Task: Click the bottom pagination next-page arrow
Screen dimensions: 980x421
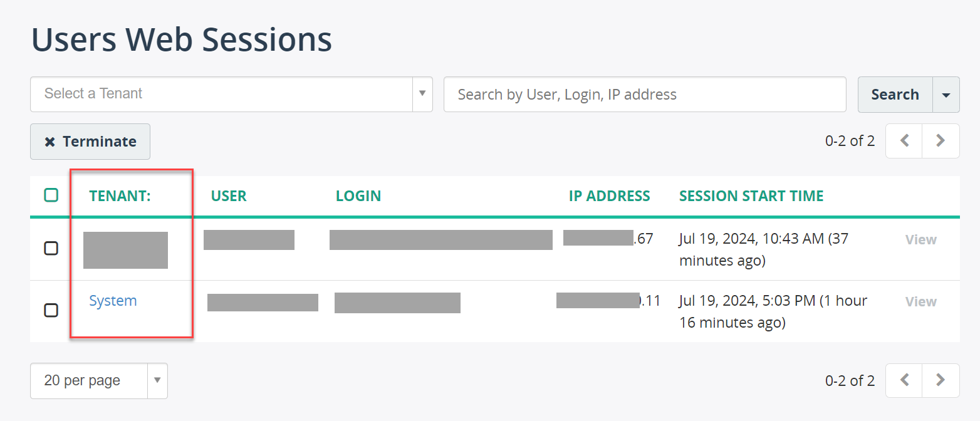Action: (x=941, y=380)
